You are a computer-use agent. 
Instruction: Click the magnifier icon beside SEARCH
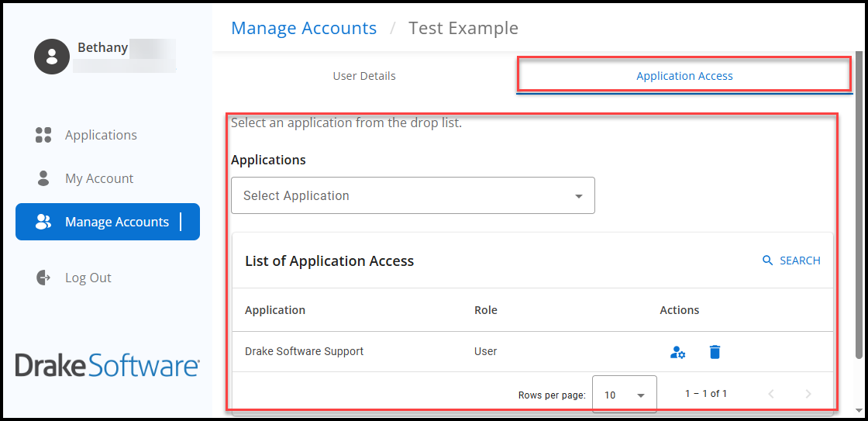pyautogui.click(x=767, y=261)
